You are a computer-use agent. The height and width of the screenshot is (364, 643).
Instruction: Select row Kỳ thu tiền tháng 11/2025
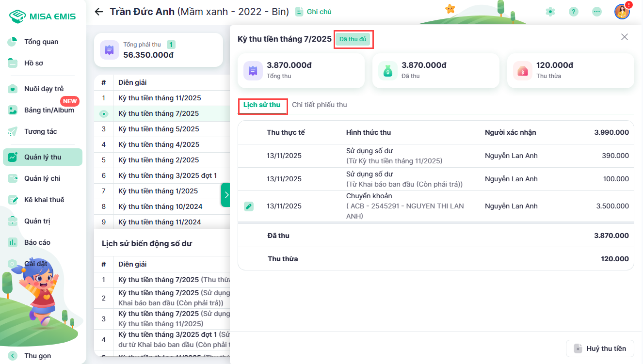tap(160, 98)
